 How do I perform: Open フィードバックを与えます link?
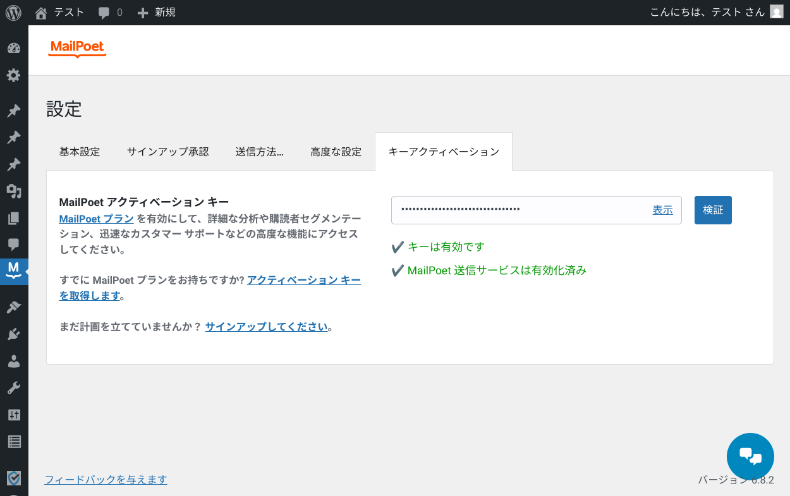click(106, 479)
